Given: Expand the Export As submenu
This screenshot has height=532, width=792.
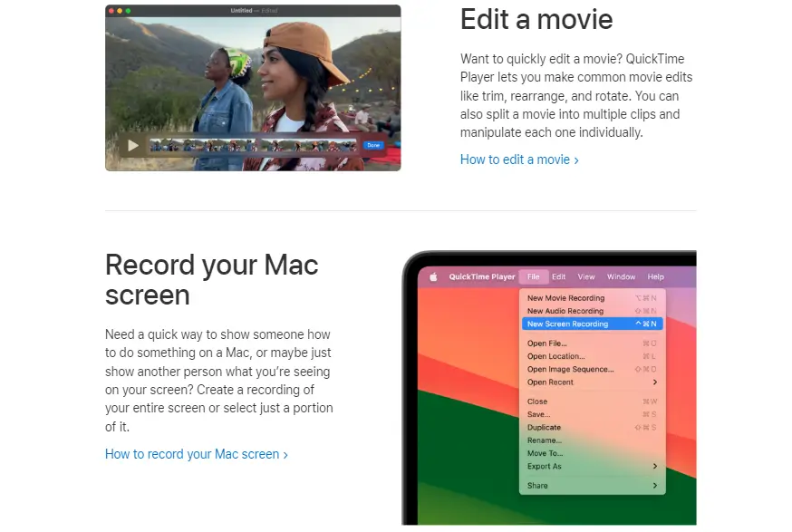Looking at the screenshot, I should pyautogui.click(x=546, y=467).
